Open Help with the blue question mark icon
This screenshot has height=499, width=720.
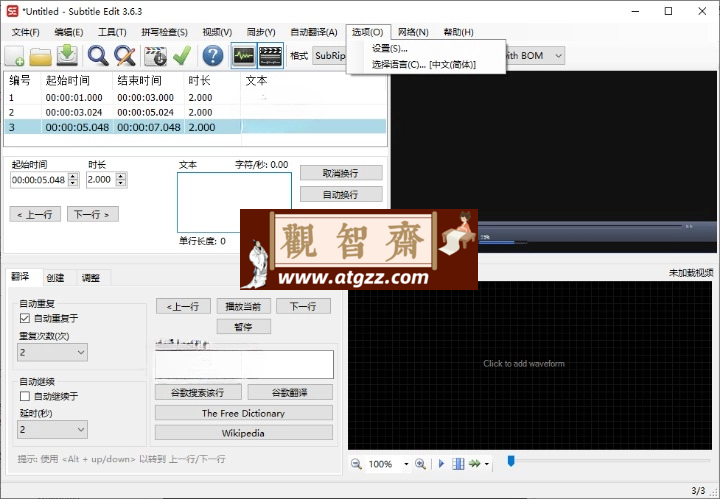(x=213, y=56)
